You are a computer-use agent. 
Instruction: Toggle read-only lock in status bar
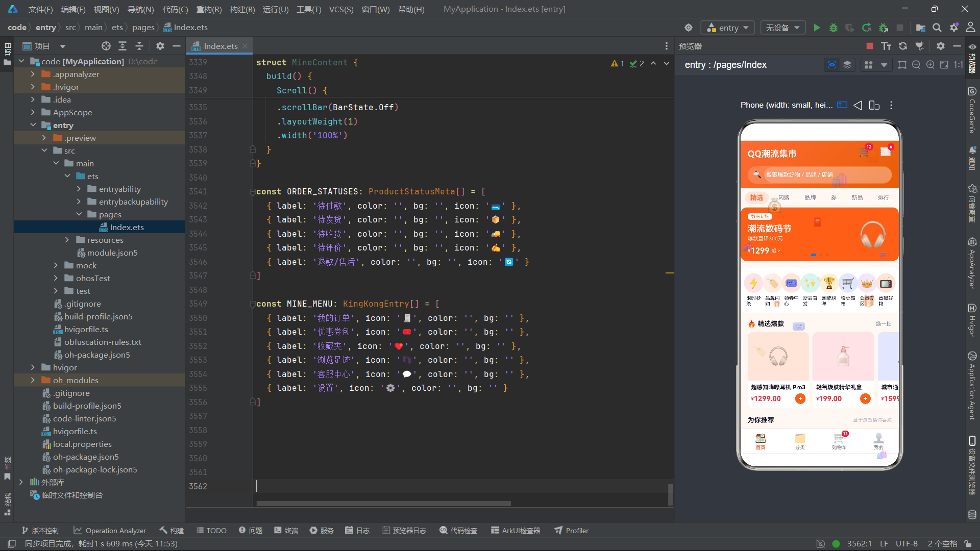968,544
